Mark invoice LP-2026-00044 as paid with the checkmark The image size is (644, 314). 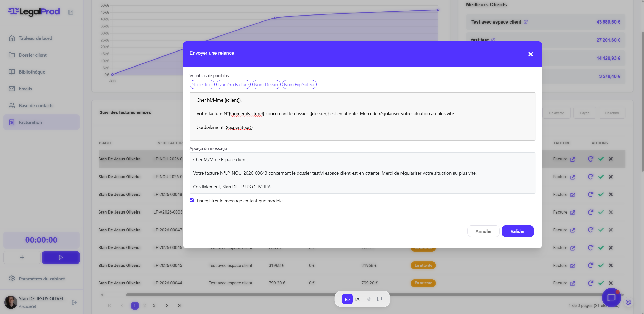601,283
